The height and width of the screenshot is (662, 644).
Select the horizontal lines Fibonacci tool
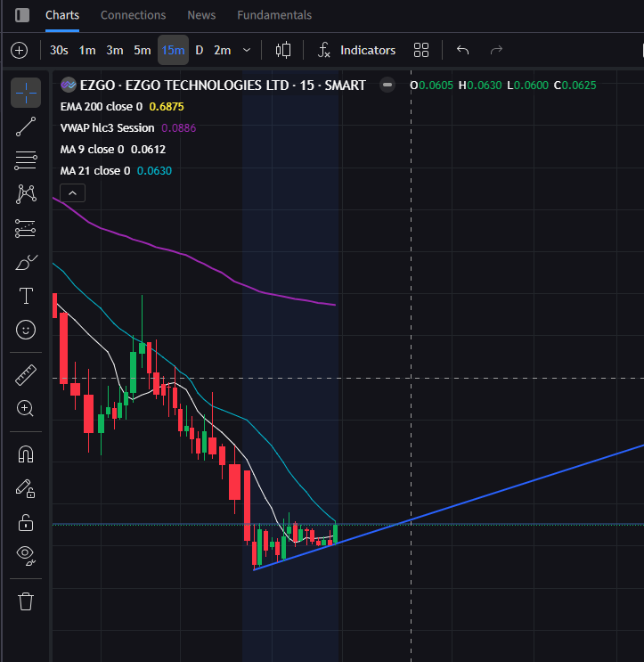(26, 160)
